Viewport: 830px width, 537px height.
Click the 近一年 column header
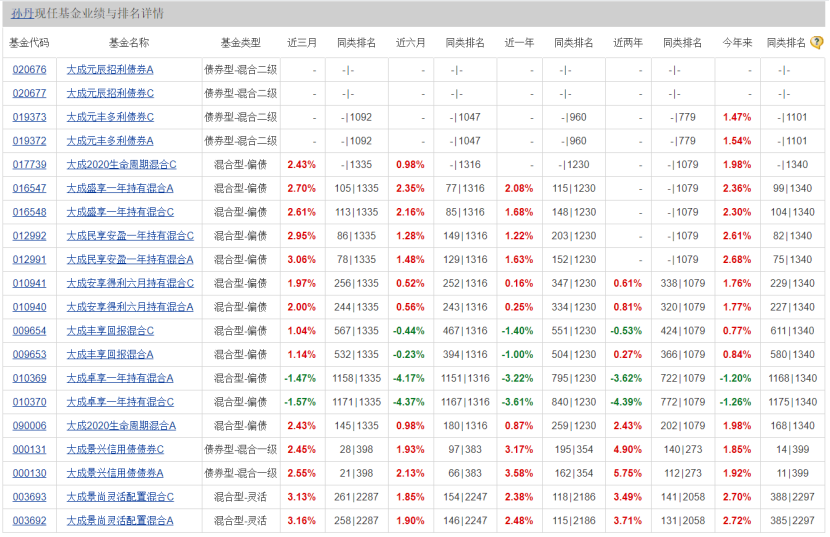click(x=519, y=43)
